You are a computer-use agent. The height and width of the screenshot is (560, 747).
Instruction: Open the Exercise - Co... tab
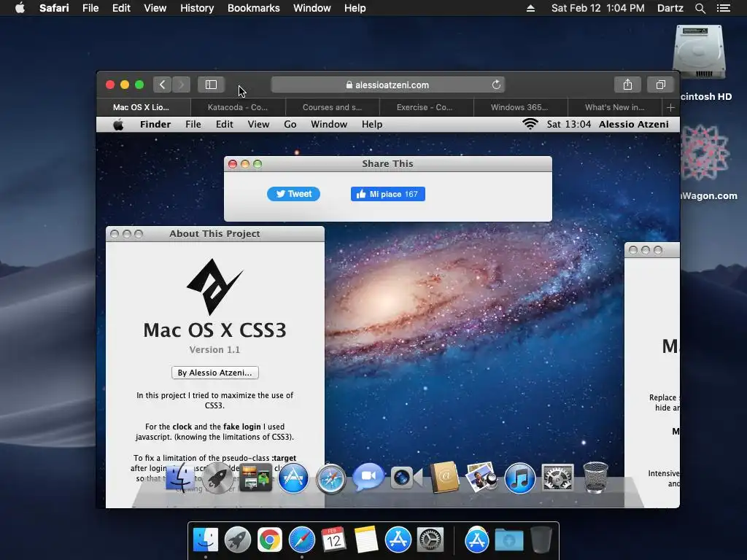point(425,108)
